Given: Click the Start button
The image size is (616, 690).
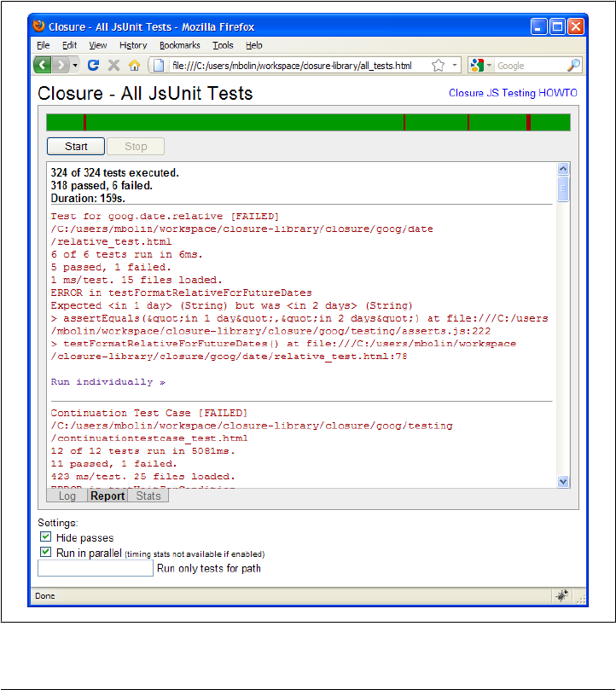Looking at the screenshot, I should click(x=76, y=146).
